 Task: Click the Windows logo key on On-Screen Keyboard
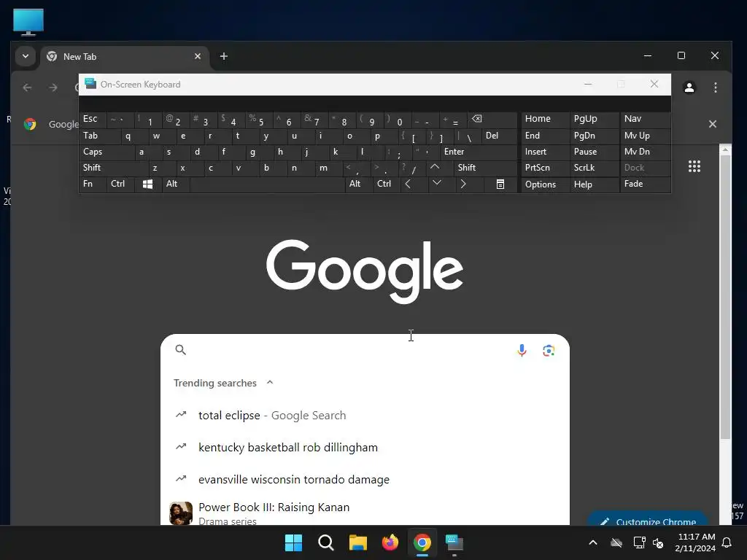147,184
